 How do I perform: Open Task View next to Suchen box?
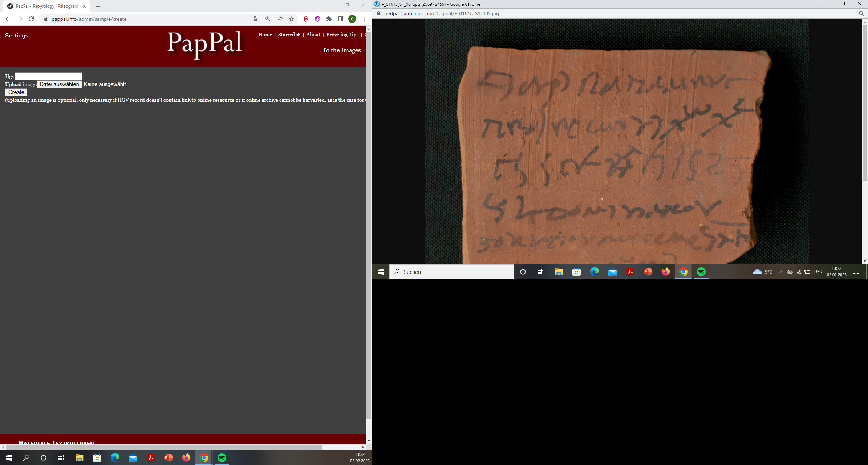pos(540,272)
